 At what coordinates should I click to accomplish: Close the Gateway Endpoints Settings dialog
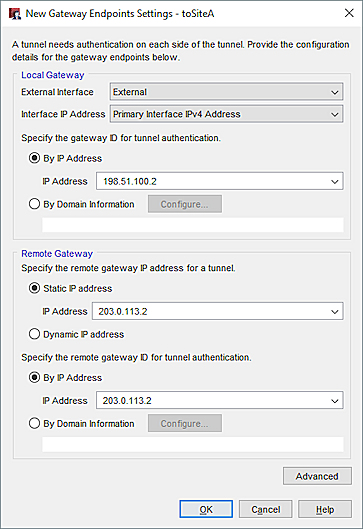pyautogui.click(x=349, y=13)
